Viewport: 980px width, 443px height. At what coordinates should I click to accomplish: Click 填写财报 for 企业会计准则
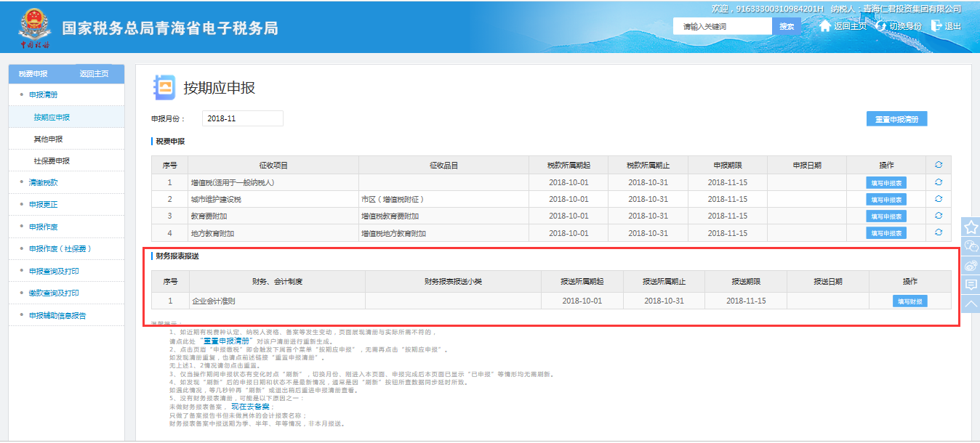point(909,301)
